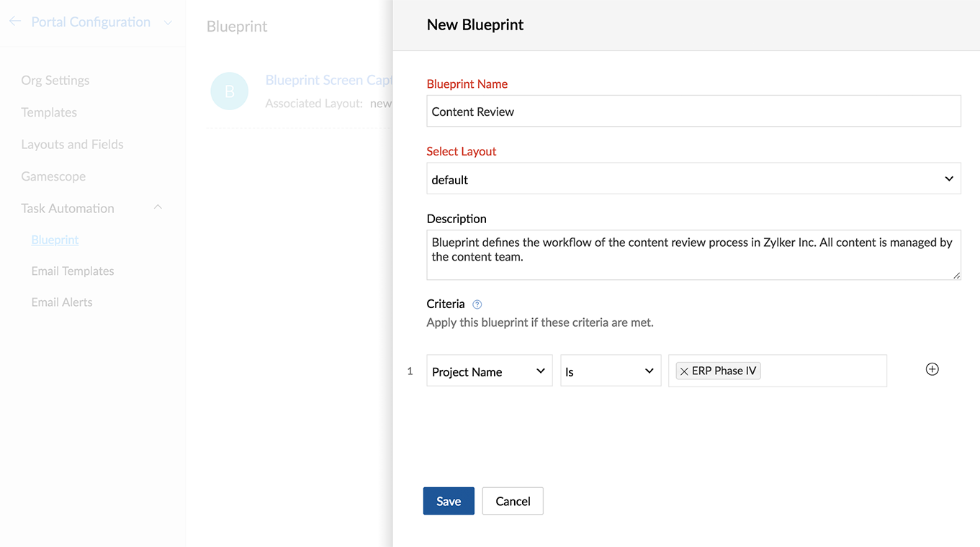Click the back arrow beside Portal Configuration
980x547 pixels.
pyautogui.click(x=14, y=22)
